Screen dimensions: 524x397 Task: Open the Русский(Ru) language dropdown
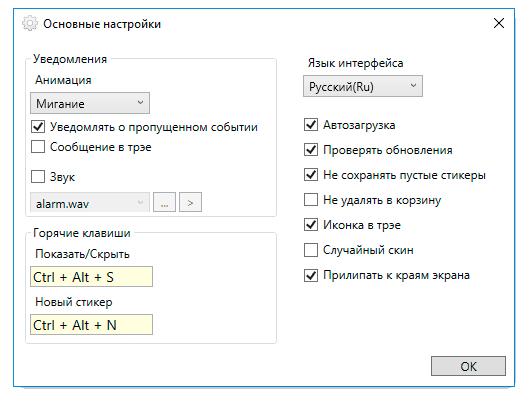pos(363,86)
